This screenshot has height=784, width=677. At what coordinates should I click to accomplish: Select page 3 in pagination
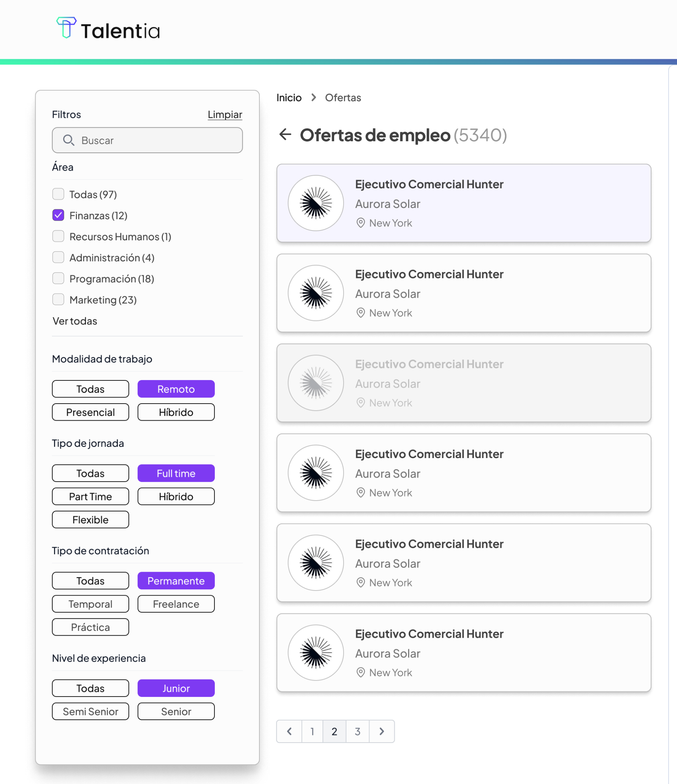coord(357,731)
